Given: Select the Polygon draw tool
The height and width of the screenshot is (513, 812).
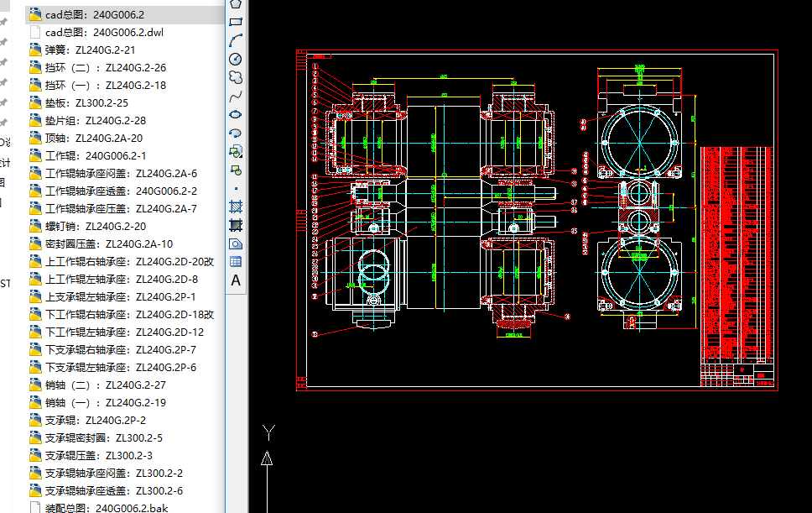Looking at the screenshot, I should point(236,4).
